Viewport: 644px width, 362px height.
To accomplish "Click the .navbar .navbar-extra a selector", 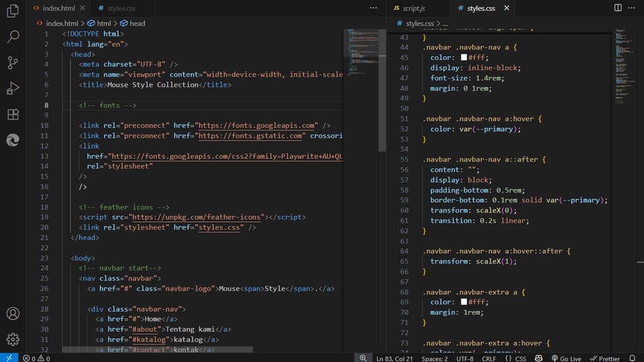I will 470,292.
